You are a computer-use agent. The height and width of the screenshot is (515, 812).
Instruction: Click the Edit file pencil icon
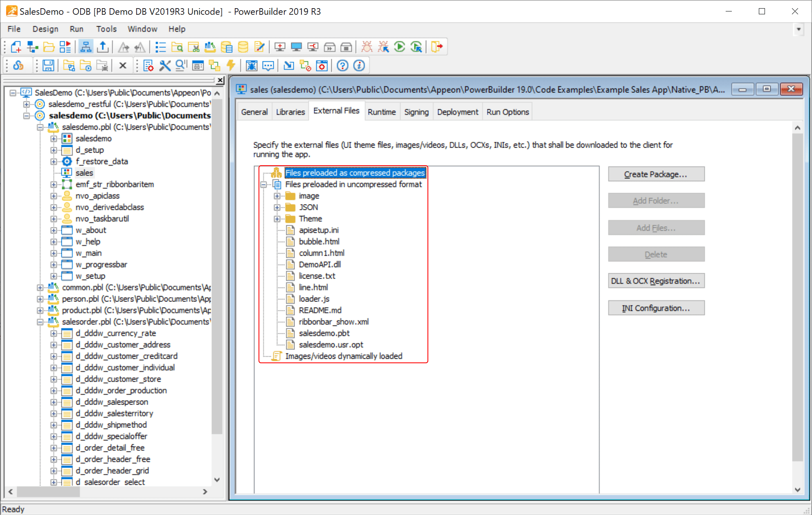pos(259,47)
